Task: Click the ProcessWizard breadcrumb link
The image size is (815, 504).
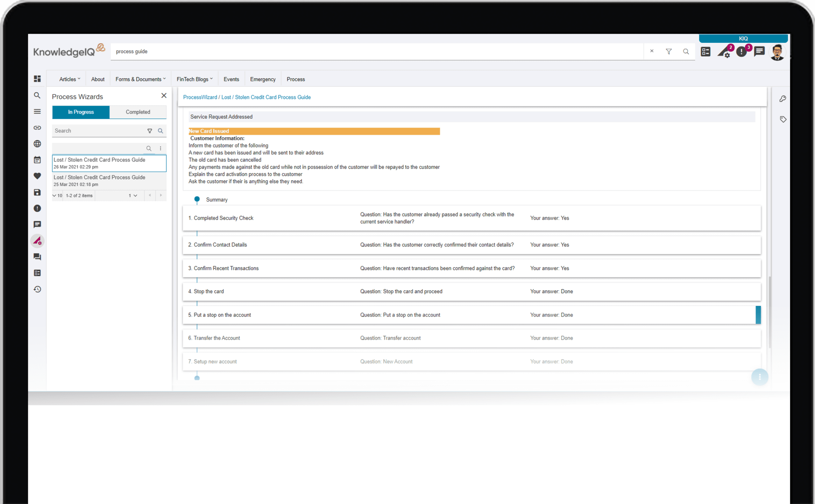Action: coord(200,97)
